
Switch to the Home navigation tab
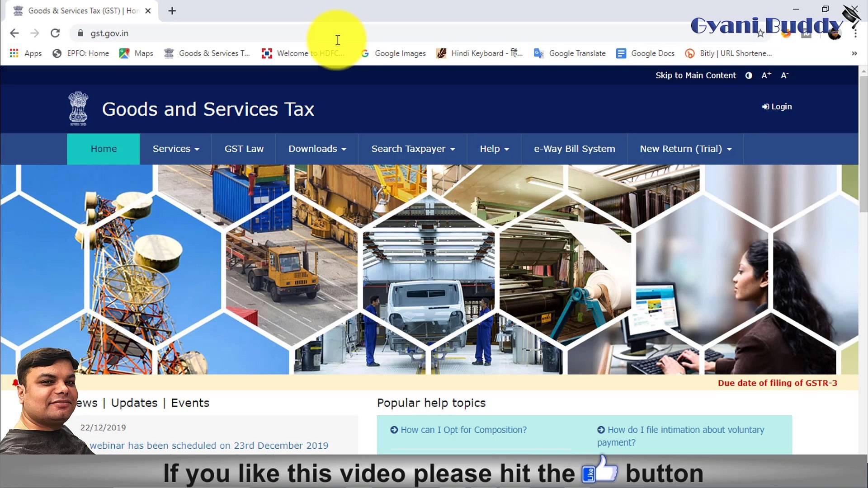(x=103, y=149)
